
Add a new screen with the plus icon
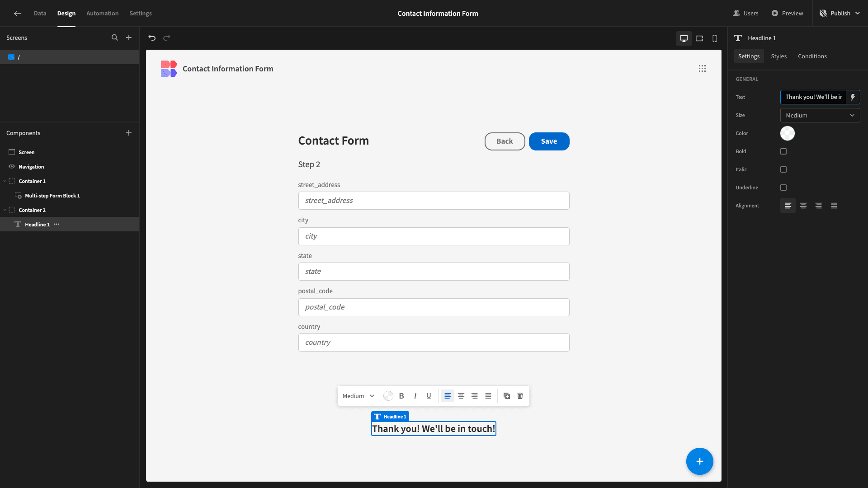click(x=129, y=38)
